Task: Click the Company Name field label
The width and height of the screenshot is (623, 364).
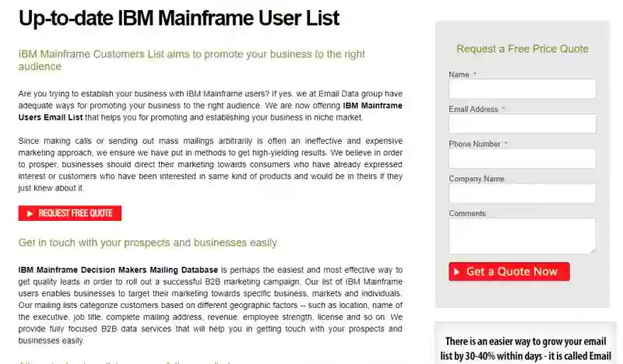Action: (x=477, y=179)
